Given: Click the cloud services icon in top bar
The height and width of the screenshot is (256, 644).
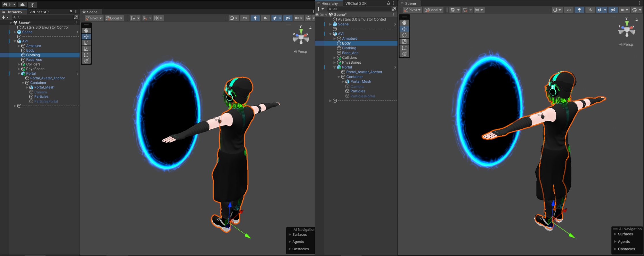Looking at the screenshot, I should point(22,5).
